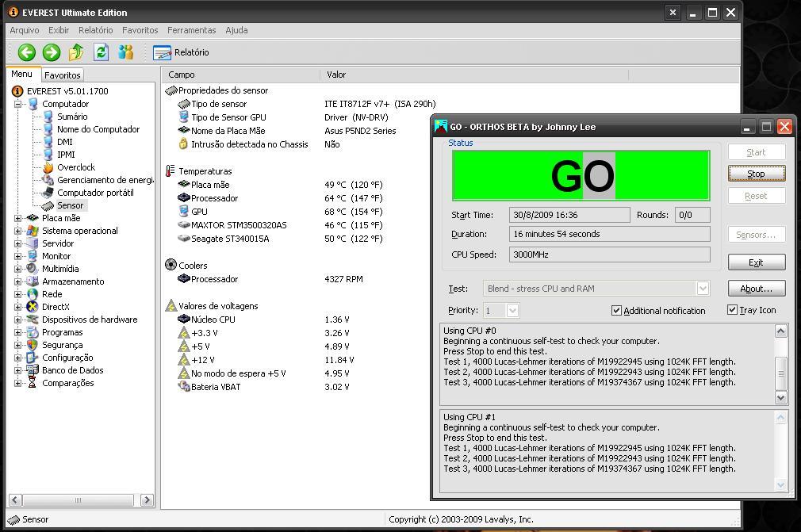Click the tree panel horizontal scrollbar thumb
Image resolution: width=801 pixels, height=532 pixels.
[x=79, y=500]
